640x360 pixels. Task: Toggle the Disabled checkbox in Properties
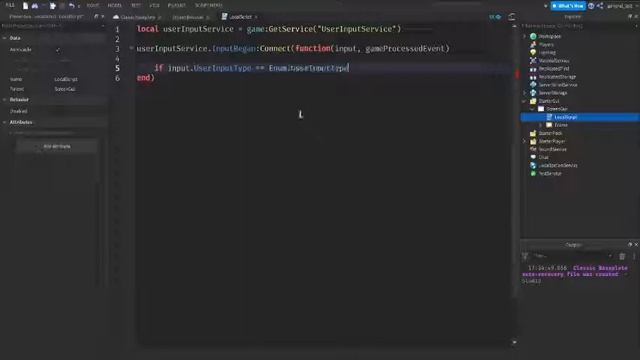59,111
